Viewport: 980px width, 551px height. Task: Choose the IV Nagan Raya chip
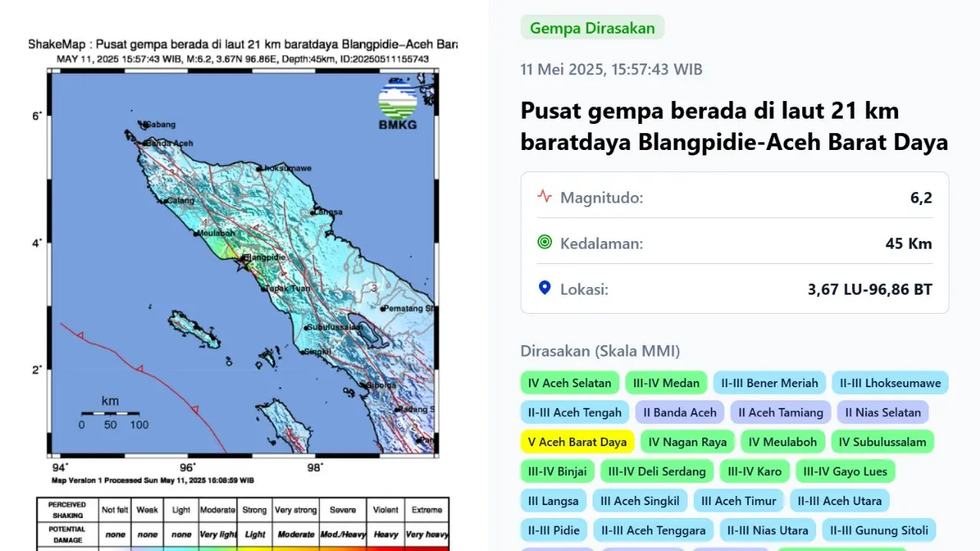(688, 442)
